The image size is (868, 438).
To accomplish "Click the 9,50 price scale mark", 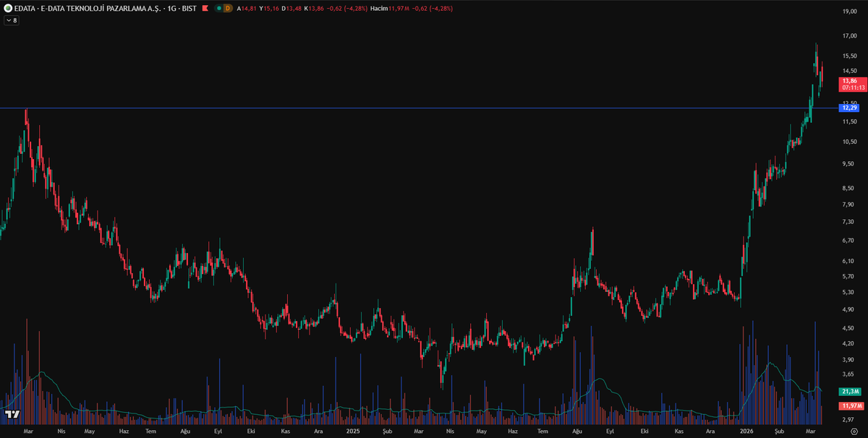I will 849,164.
